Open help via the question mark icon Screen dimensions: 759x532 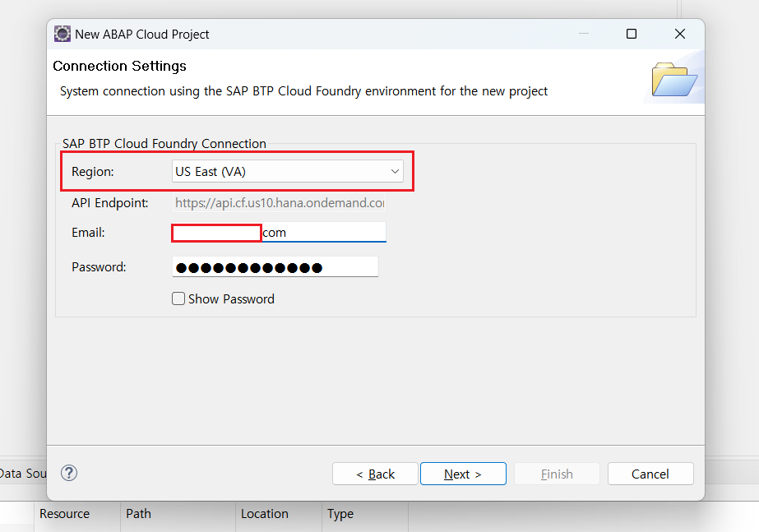(69, 473)
